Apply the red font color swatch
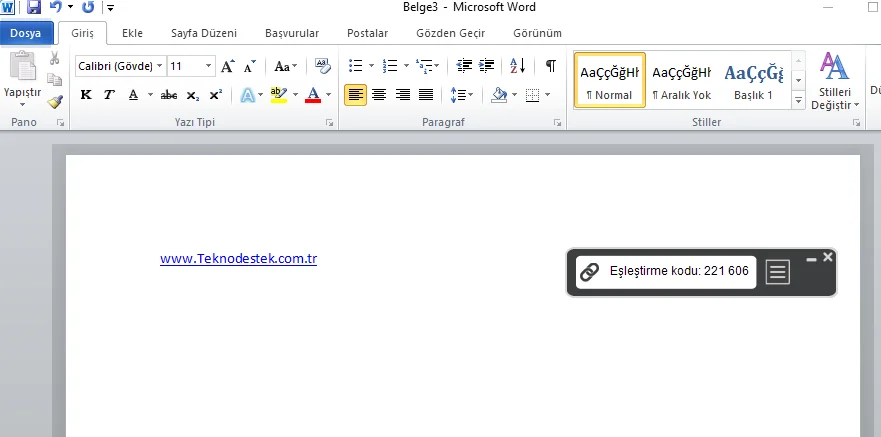Image resolution: width=881 pixels, height=437 pixels. coord(313,95)
